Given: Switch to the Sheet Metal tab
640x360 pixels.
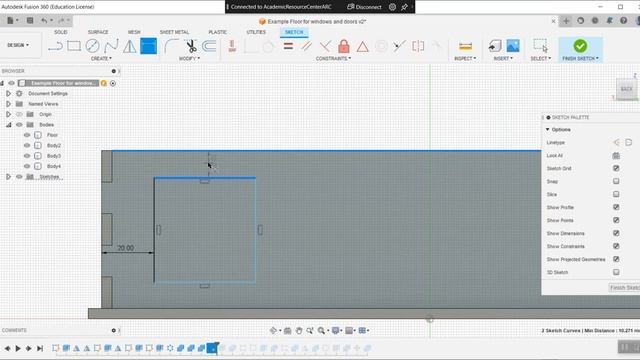Looking at the screenshot, I should coord(174,32).
